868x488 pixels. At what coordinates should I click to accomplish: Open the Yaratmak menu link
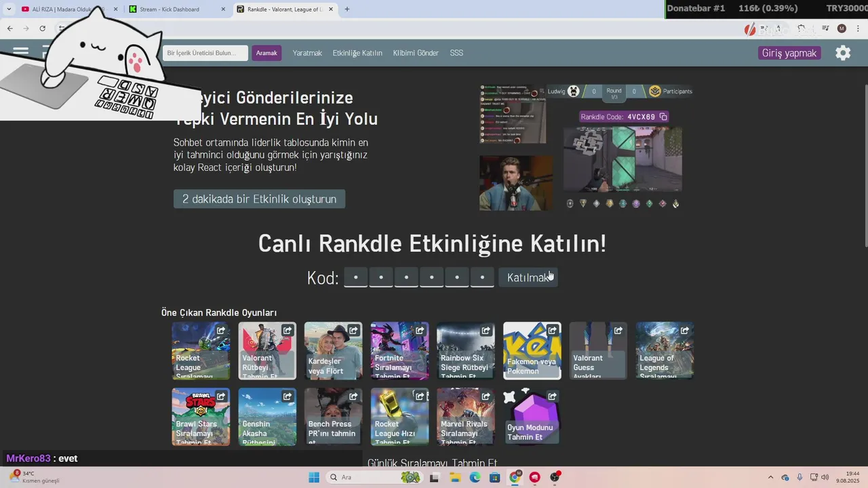(x=307, y=53)
